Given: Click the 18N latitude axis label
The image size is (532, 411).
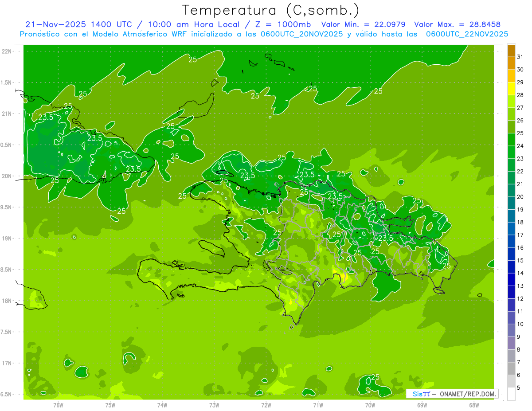Looking at the screenshot, I should [x=6, y=301].
